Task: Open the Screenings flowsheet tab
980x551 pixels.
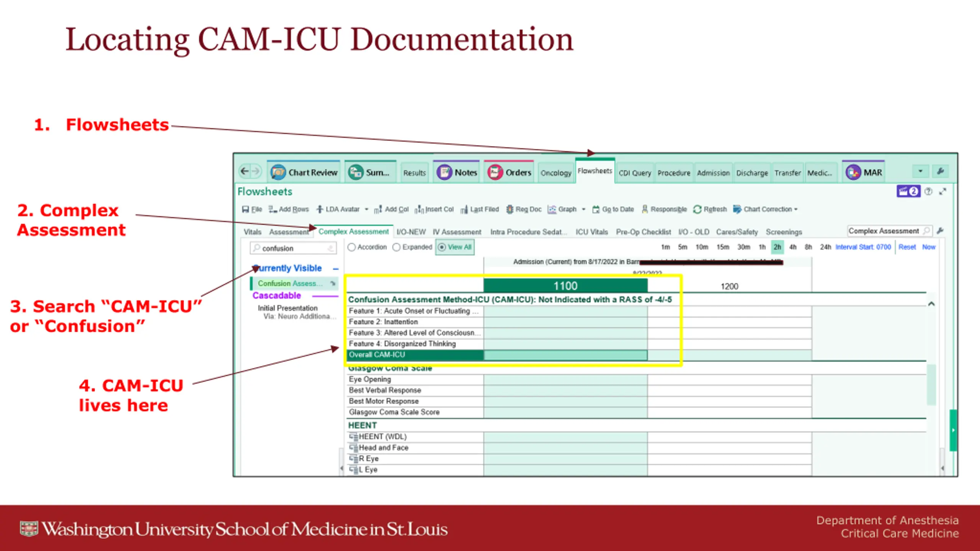Action: click(x=784, y=232)
